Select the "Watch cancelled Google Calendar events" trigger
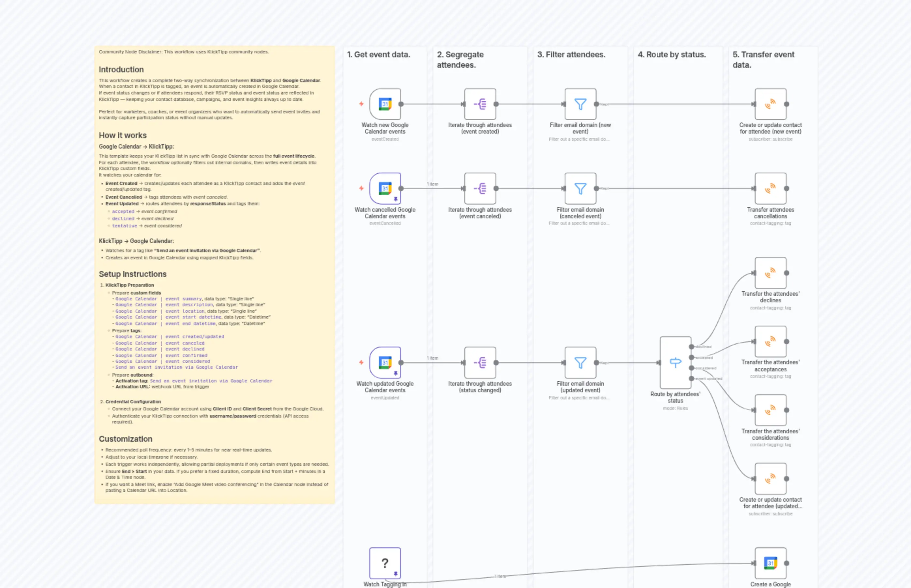Viewport: 911px width, 588px height. pyautogui.click(x=385, y=188)
